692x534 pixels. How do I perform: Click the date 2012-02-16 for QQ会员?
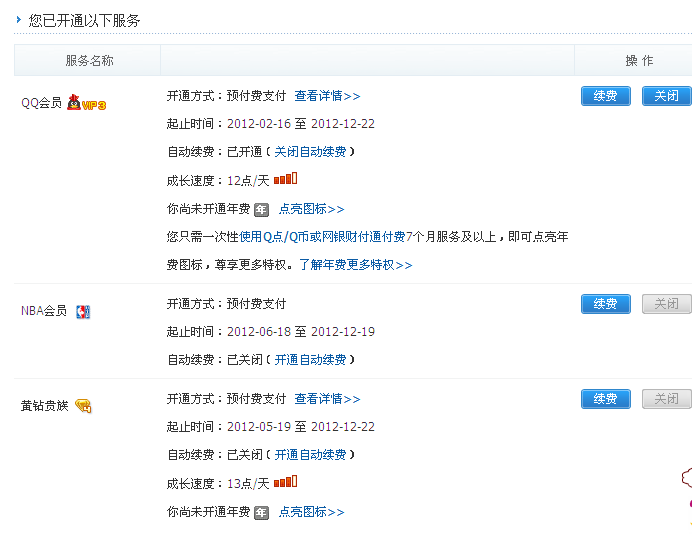[259, 124]
